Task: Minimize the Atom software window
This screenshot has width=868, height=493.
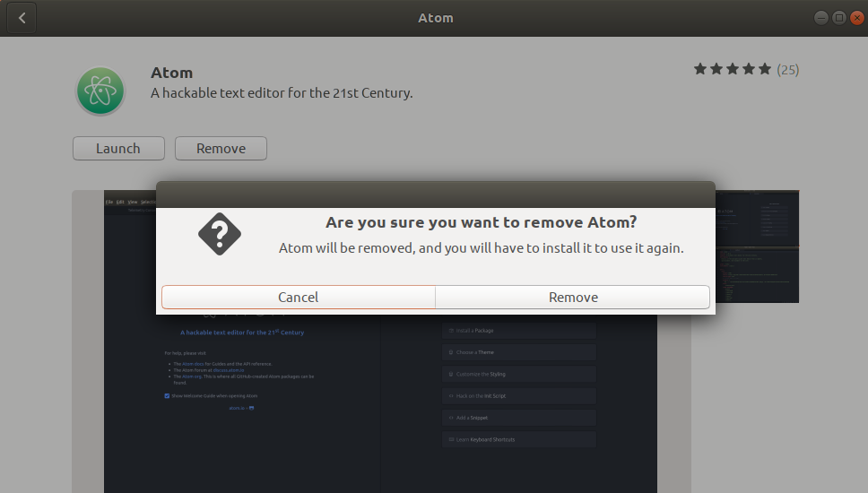Action: 821,18
